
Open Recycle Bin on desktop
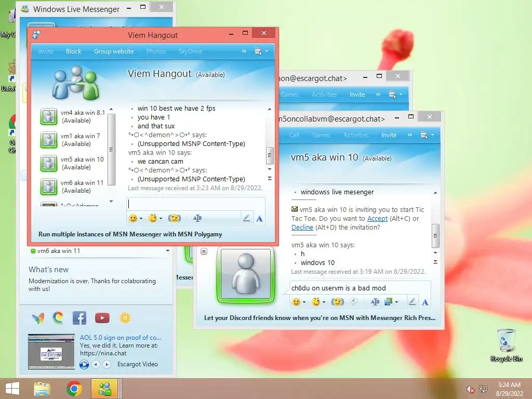(x=506, y=344)
